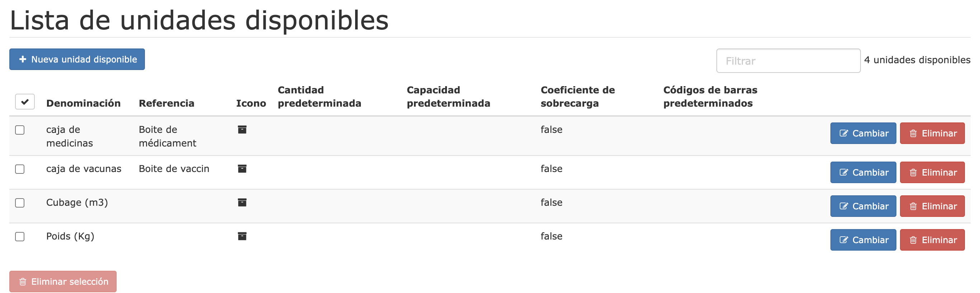980x293 pixels.
Task: Check the caja de medicinas row checkbox
Action: [x=20, y=130]
